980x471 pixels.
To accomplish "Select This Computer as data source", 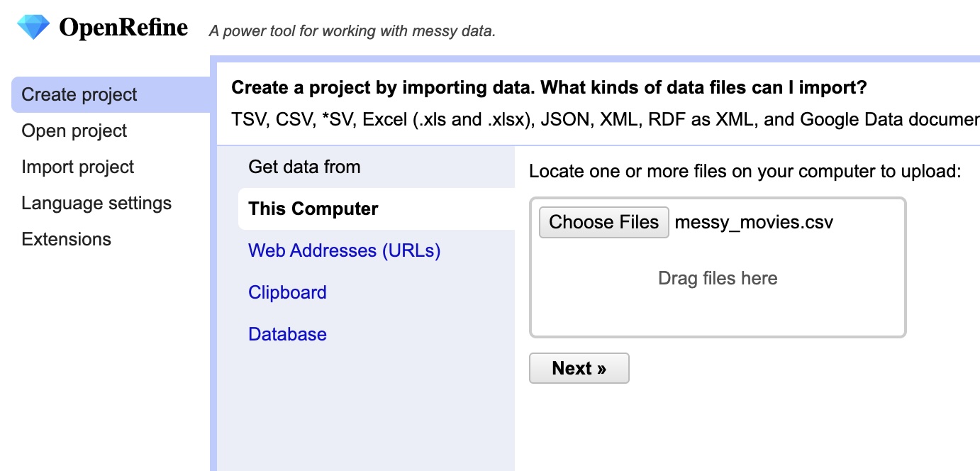I will (x=377, y=209).
